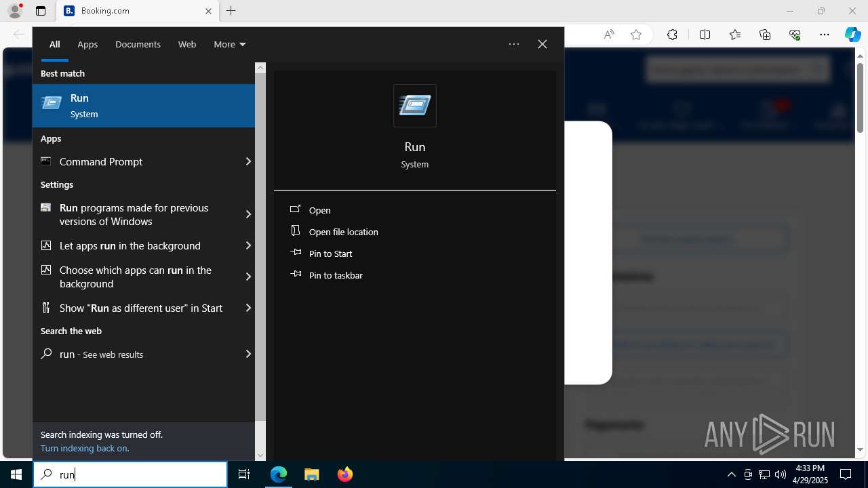Open Copilot sidebar icon in Edge
The width and height of the screenshot is (868, 488).
coord(853,35)
